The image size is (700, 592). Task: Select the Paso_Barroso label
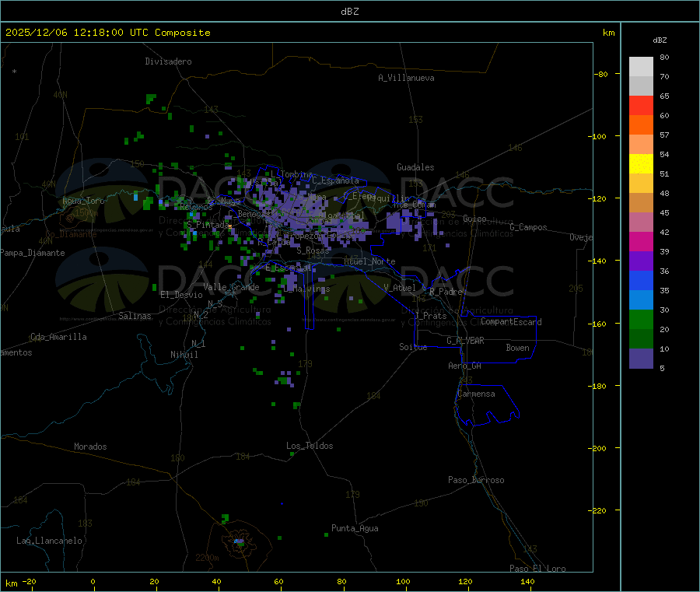click(476, 480)
